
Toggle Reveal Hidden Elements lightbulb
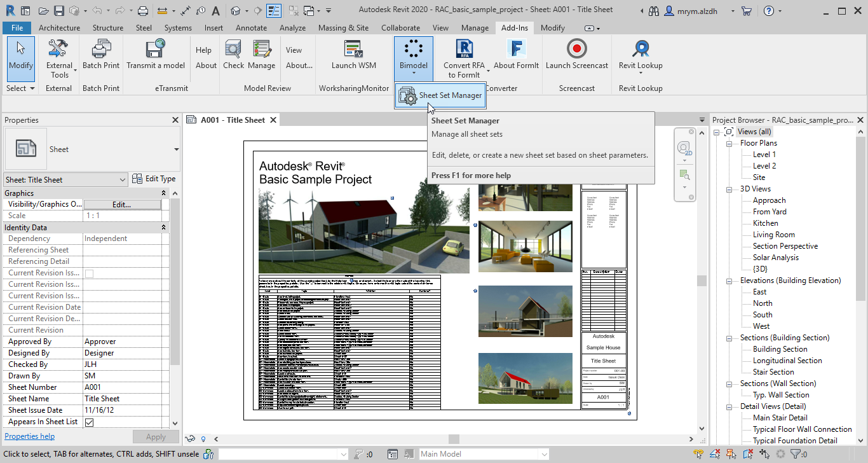203,439
